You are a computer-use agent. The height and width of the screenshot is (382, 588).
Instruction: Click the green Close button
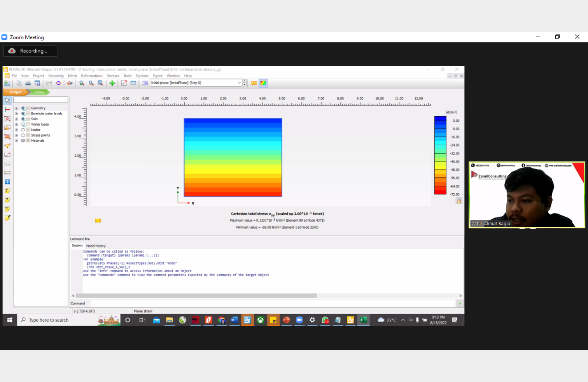coord(39,92)
